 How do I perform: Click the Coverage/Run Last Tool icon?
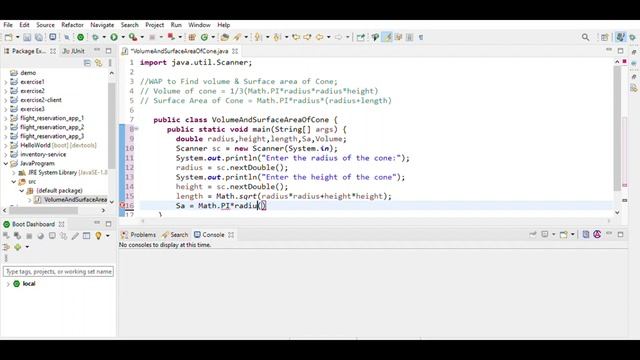tap(133, 37)
